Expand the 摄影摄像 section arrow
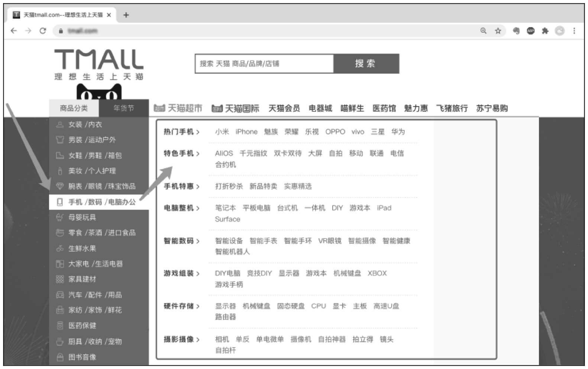 [198, 339]
